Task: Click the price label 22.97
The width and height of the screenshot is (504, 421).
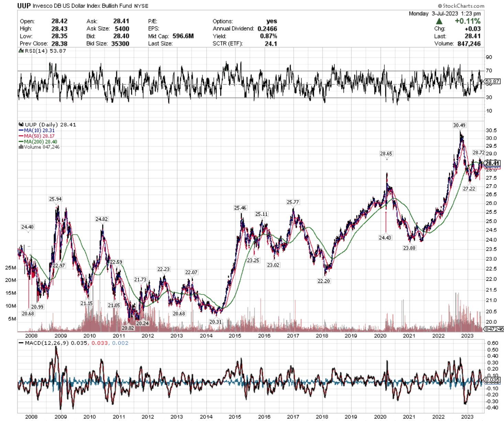Action: [x=59, y=265]
